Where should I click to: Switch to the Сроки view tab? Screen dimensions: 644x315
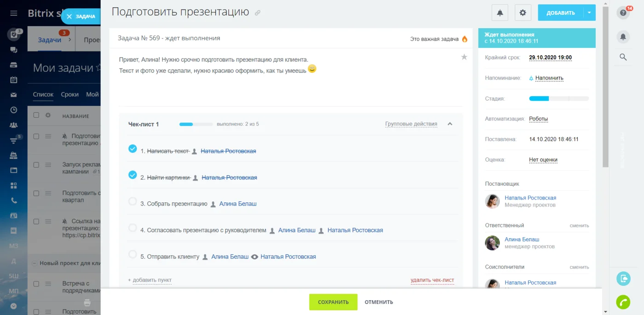(x=70, y=94)
